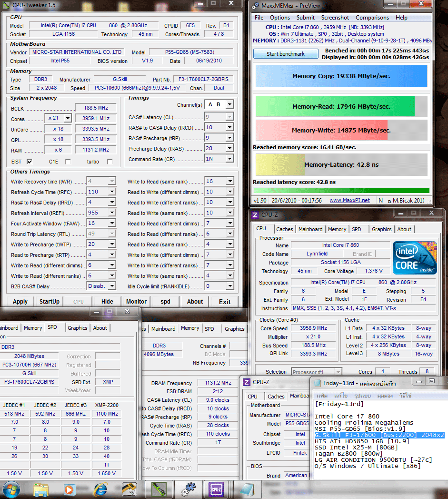The image size is (448, 499).
Task: Open the About tab in main CPU-Z
Action: tap(404, 229)
